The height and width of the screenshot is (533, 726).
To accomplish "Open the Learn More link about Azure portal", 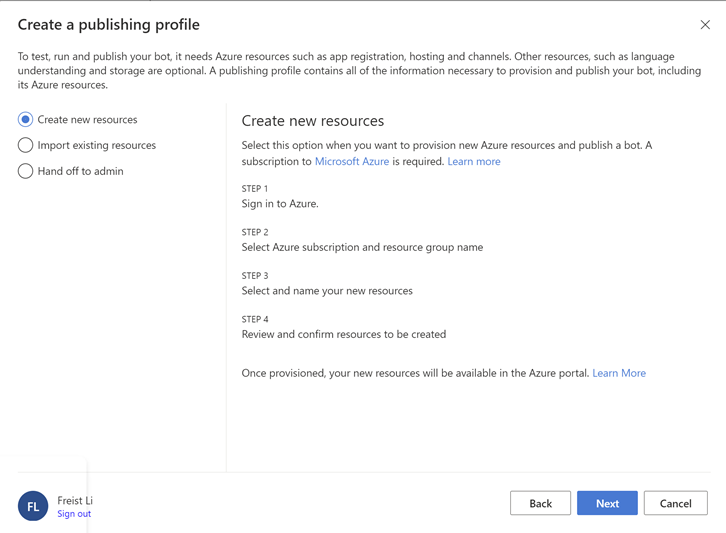I will click(x=619, y=373).
